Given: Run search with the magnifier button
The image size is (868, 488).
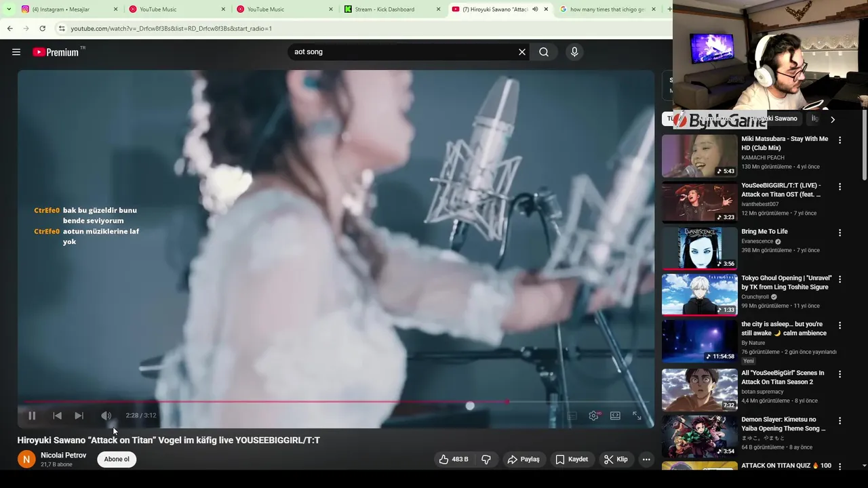Looking at the screenshot, I should (544, 52).
